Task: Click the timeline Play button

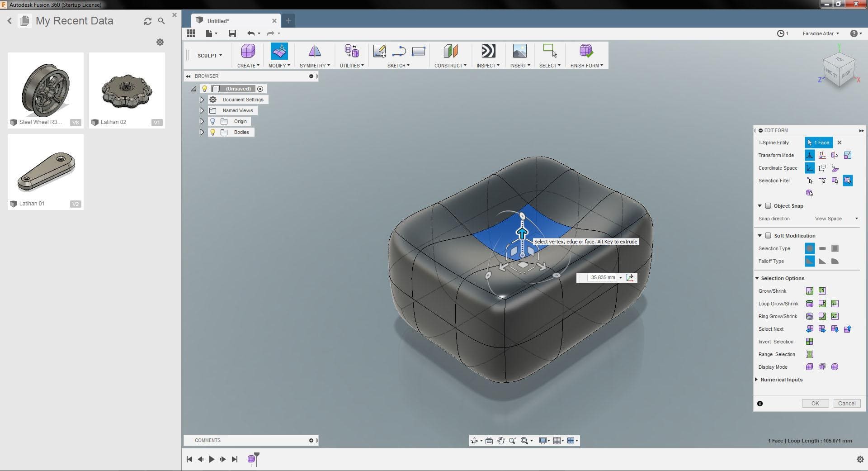Action: click(212, 459)
